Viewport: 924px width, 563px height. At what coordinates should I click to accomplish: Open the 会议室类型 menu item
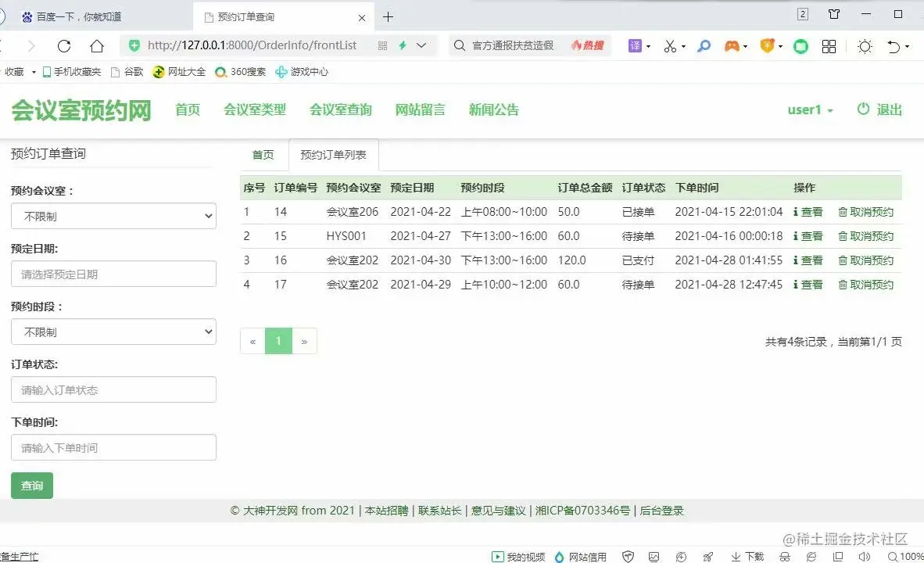[x=255, y=109]
